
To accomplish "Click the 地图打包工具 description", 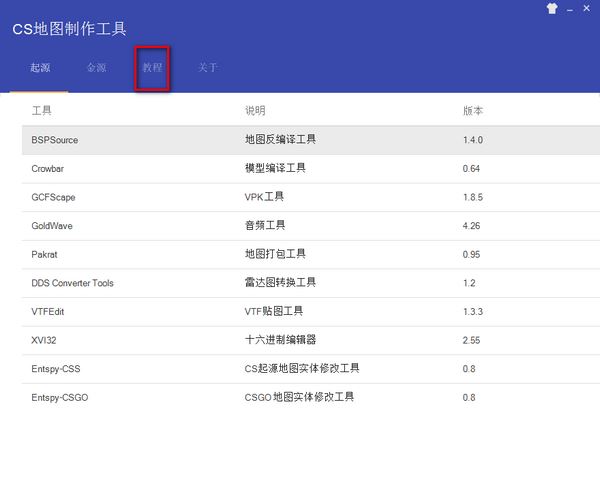I will coord(275,254).
